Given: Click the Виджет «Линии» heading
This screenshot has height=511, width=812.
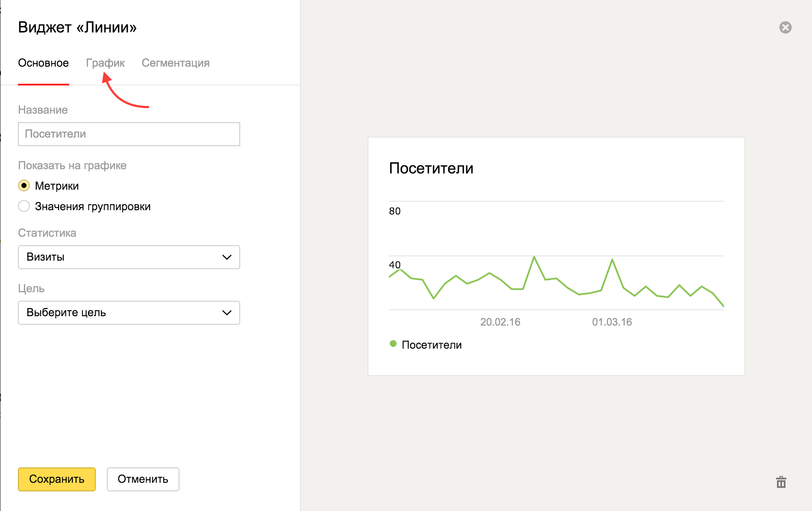Looking at the screenshot, I should 77,27.
